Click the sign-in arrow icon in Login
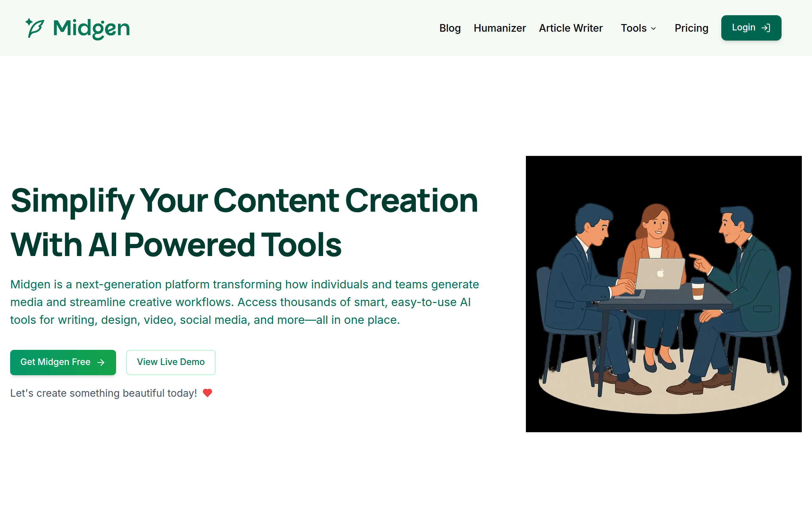Screen dimensions: 812x507 click(766, 28)
